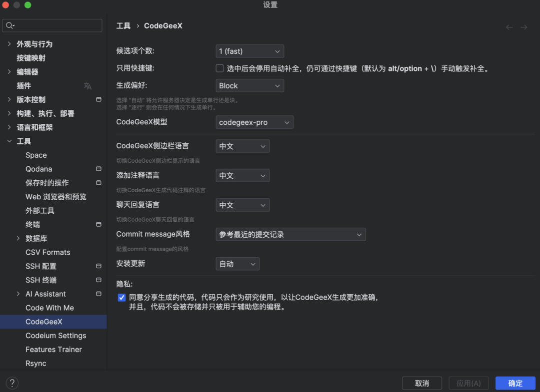Click the project-level icon beside 终端
Viewport: 540px width, 392px height.
(x=98, y=225)
